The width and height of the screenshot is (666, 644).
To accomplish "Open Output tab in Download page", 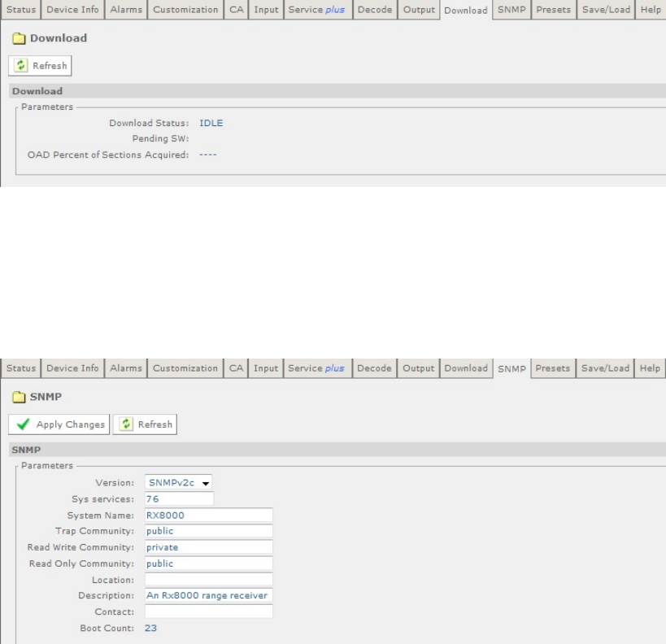I will point(420,9).
